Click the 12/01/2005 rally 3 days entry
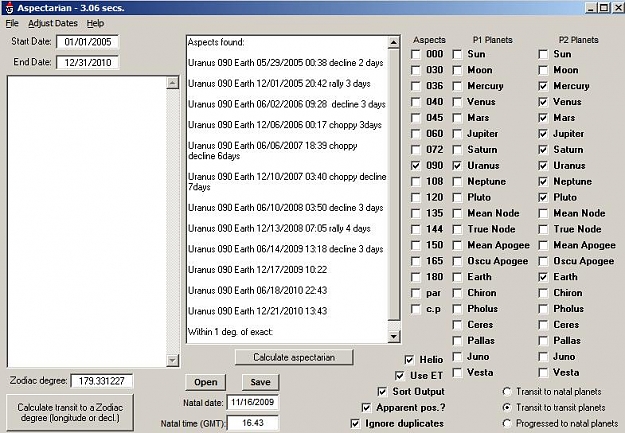625x433 pixels. [x=279, y=83]
